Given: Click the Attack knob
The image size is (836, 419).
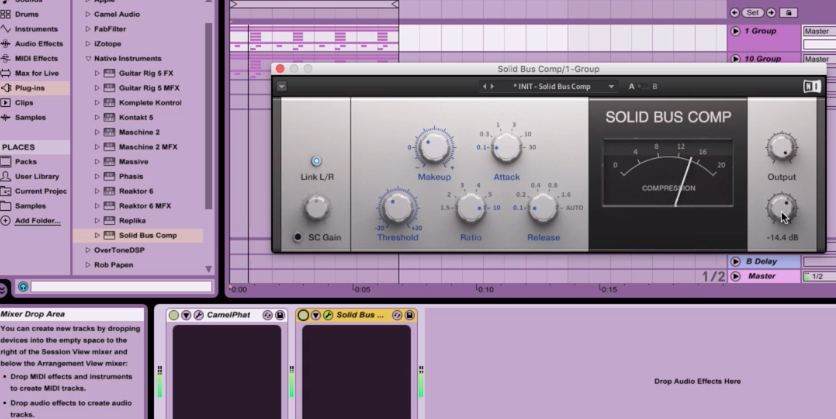Looking at the screenshot, I should (x=506, y=147).
